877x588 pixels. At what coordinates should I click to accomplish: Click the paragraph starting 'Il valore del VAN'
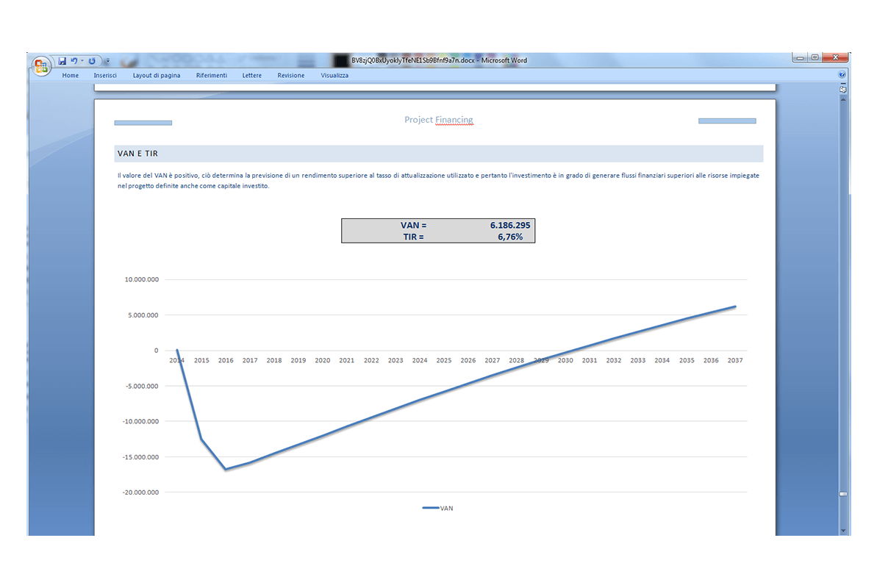[x=438, y=181]
